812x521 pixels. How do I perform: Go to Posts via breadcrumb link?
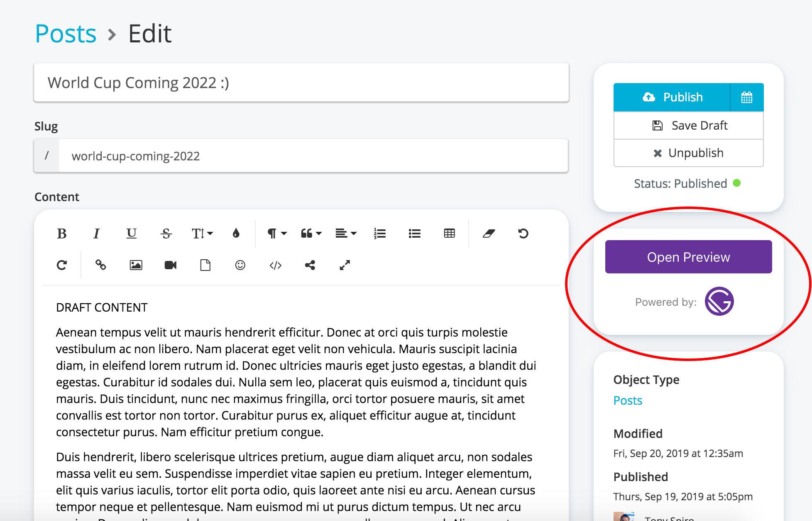coord(66,34)
